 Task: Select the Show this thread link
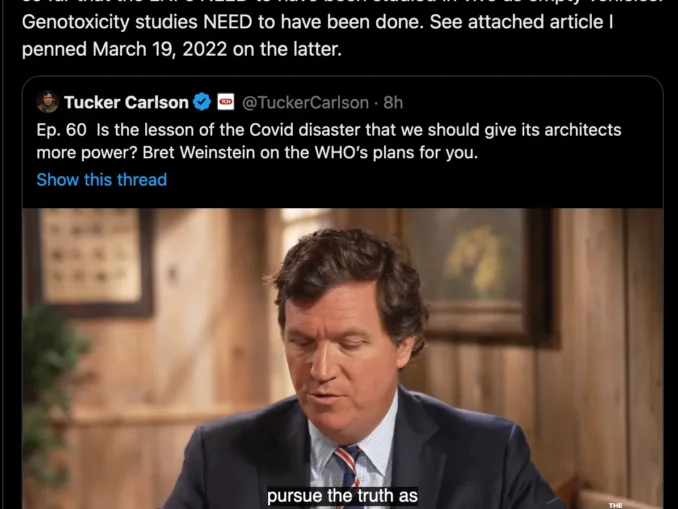(x=102, y=179)
